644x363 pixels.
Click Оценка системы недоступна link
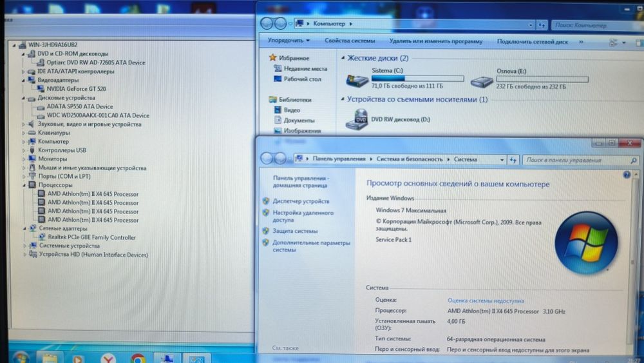click(x=486, y=300)
